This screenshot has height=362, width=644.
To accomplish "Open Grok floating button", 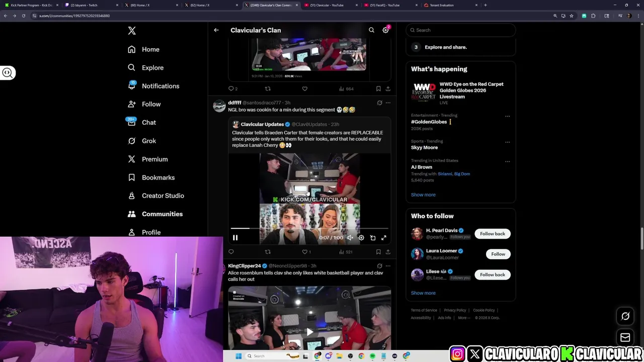I will 625,316.
